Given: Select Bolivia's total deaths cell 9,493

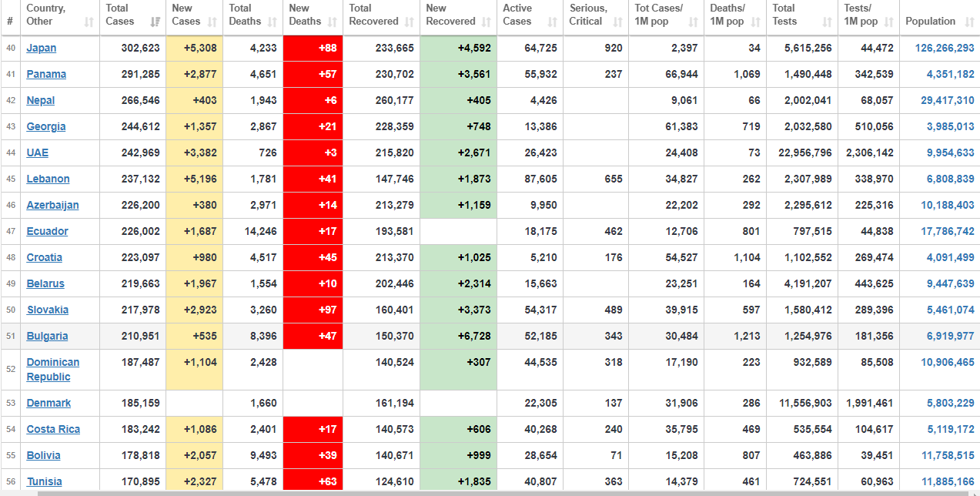Looking at the screenshot, I should click(x=253, y=455).
